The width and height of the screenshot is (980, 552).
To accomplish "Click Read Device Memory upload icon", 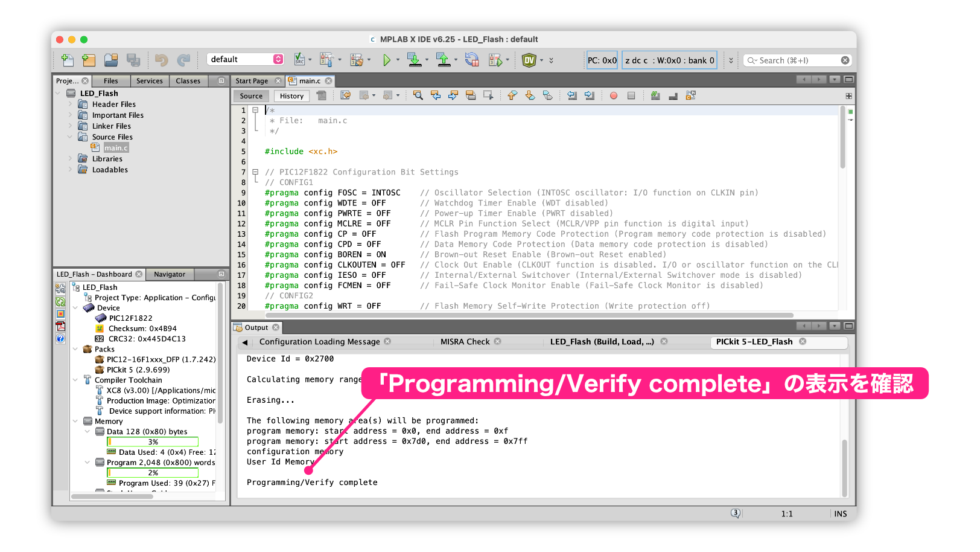I will point(443,59).
